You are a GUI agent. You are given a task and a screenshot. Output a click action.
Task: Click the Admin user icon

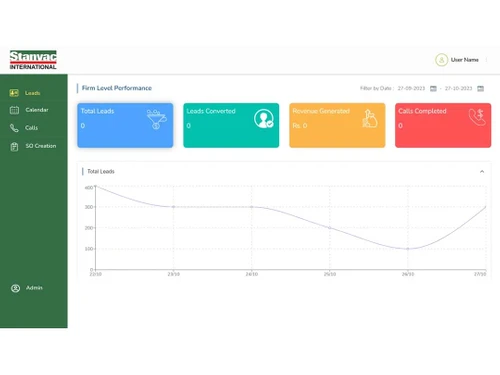point(15,288)
